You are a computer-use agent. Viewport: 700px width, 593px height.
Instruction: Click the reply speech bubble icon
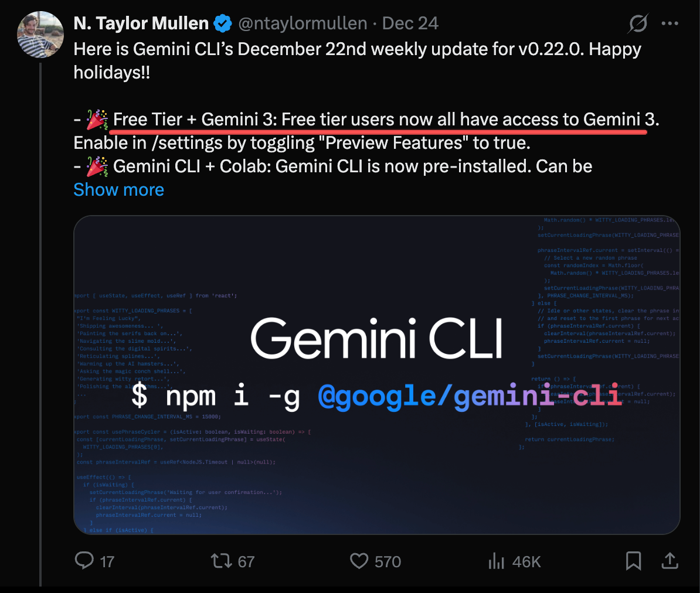pyautogui.click(x=84, y=561)
